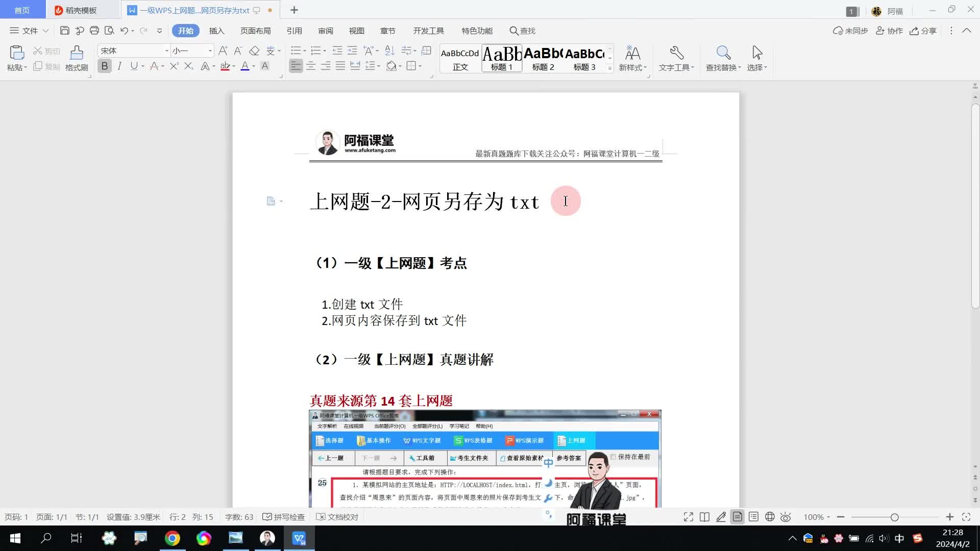Screen dimensions: 980x551
Task: Open font color dropdown arrow
Action: 254,66
